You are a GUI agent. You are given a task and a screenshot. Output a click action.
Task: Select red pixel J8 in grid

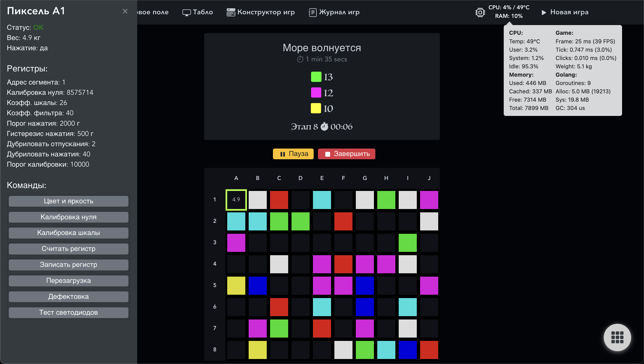coord(429,350)
